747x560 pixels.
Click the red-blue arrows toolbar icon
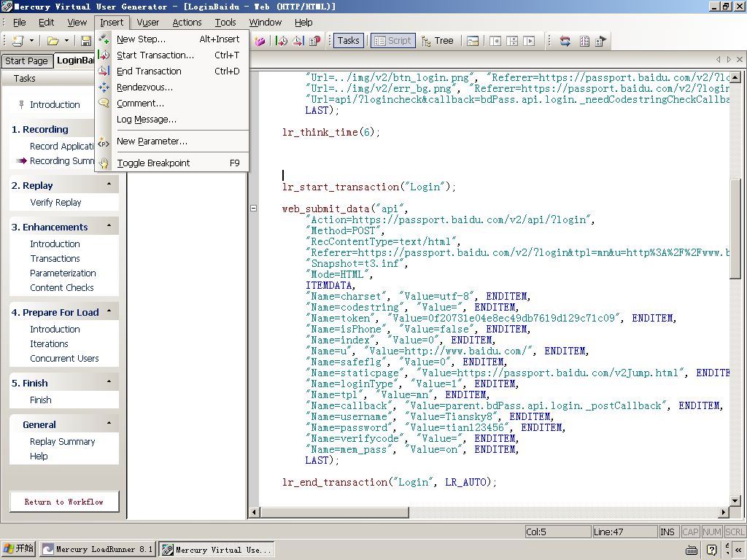click(565, 41)
